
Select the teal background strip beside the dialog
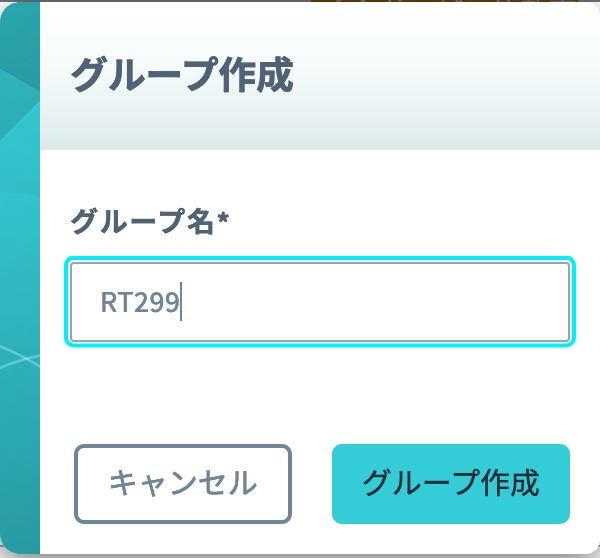pos(20,279)
